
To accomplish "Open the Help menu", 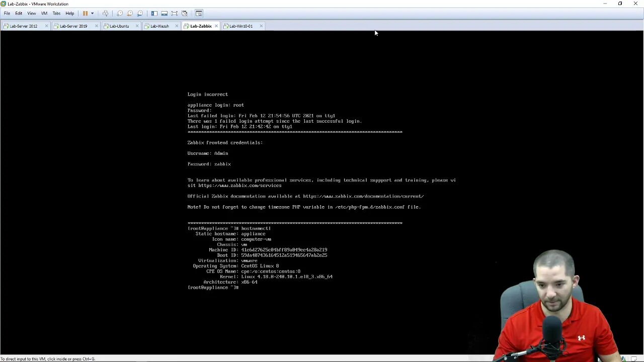I will tap(70, 14).
